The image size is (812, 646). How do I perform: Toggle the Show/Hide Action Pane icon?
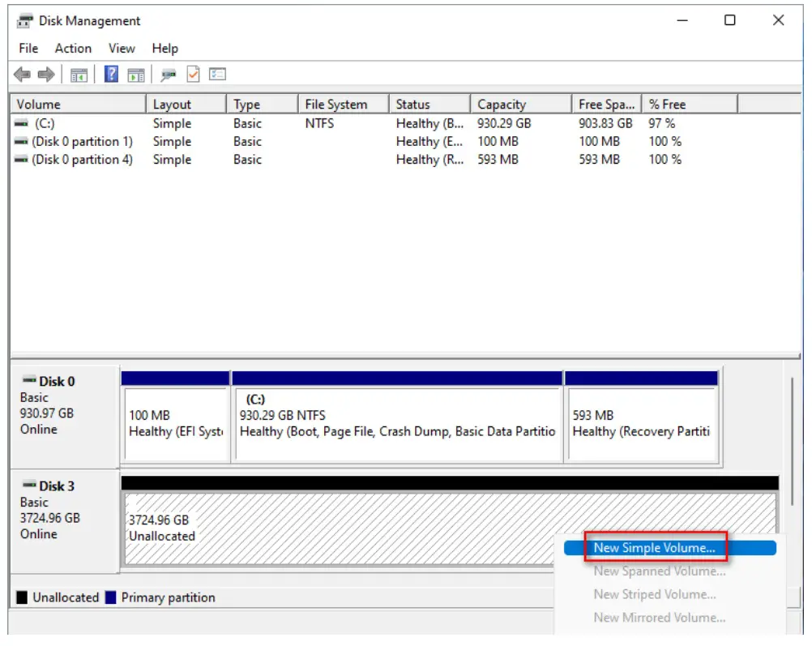(x=136, y=75)
